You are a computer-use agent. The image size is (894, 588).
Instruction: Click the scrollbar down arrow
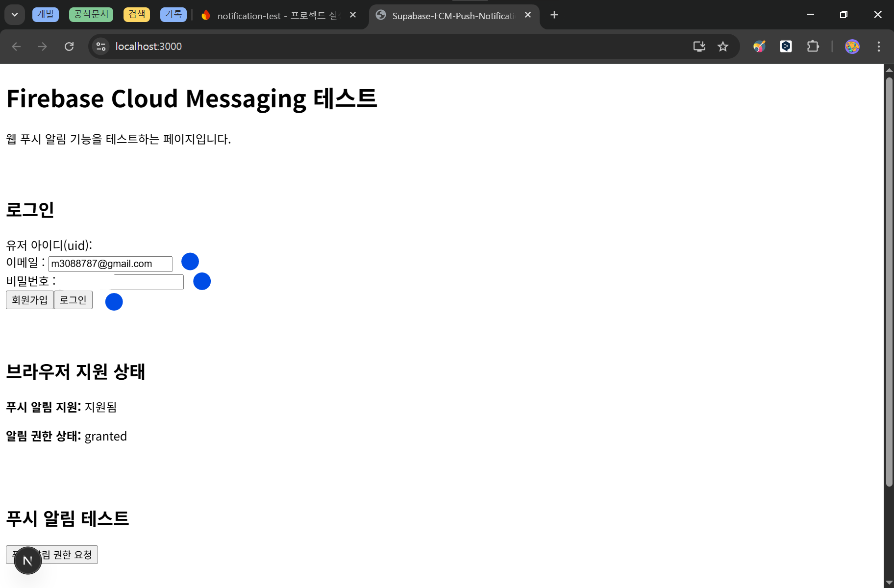(889, 583)
